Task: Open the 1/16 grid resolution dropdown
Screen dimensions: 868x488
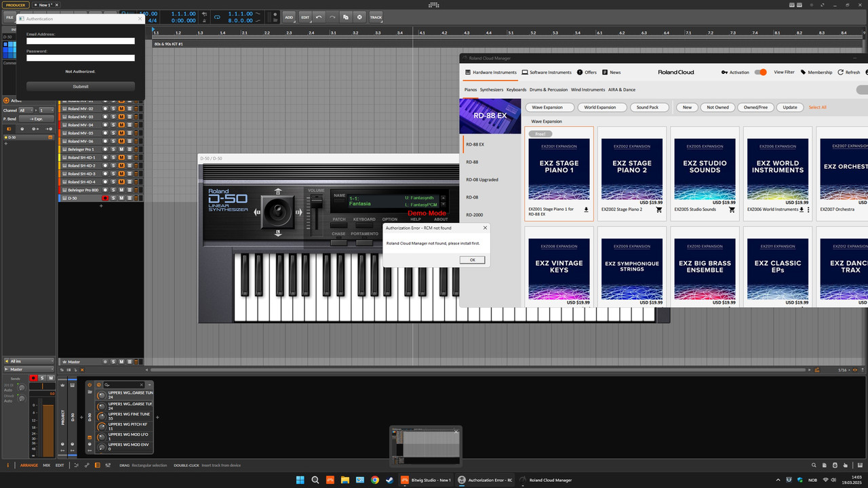Action: (843, 370)
